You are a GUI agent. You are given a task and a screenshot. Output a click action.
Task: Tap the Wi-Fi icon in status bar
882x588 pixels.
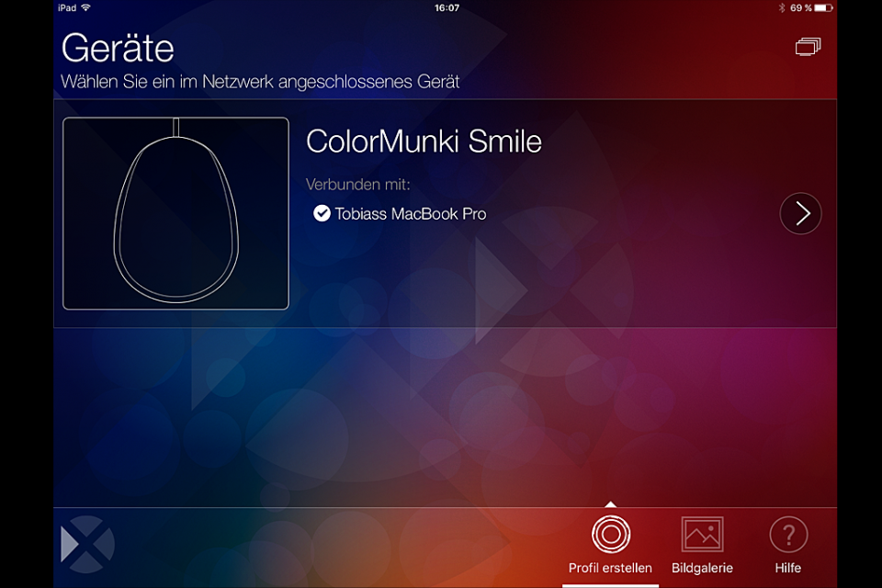point(84,7)
